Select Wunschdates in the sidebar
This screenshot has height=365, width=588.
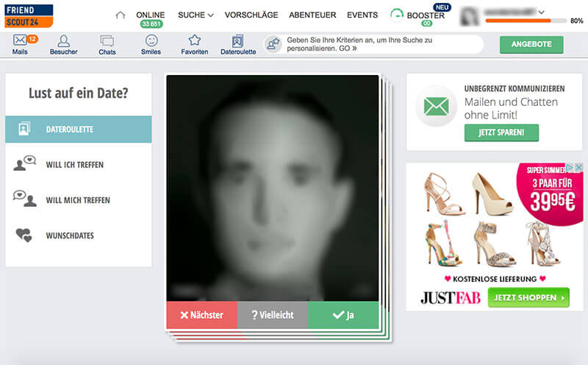70,235
